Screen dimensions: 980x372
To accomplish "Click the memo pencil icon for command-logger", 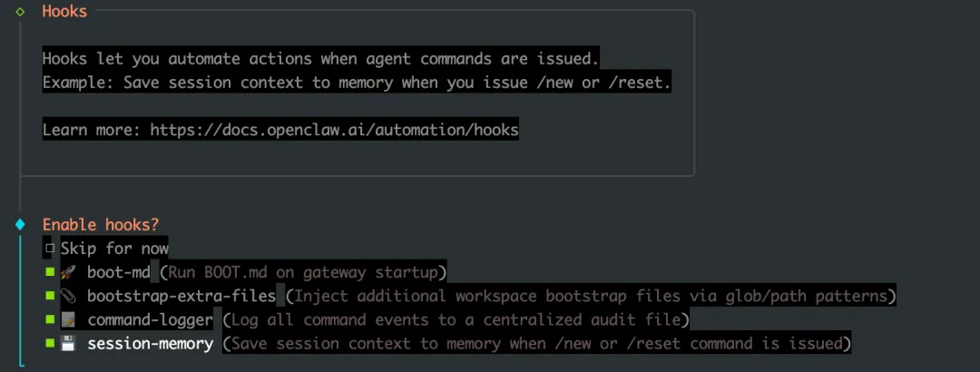I will (68, 319).
